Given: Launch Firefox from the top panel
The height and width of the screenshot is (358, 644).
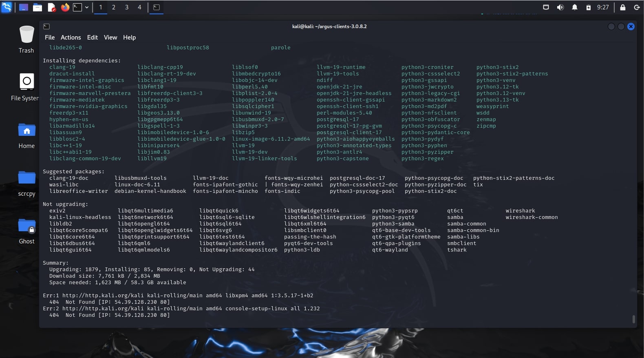Looking at the screenshot, I should click(65, 7).
